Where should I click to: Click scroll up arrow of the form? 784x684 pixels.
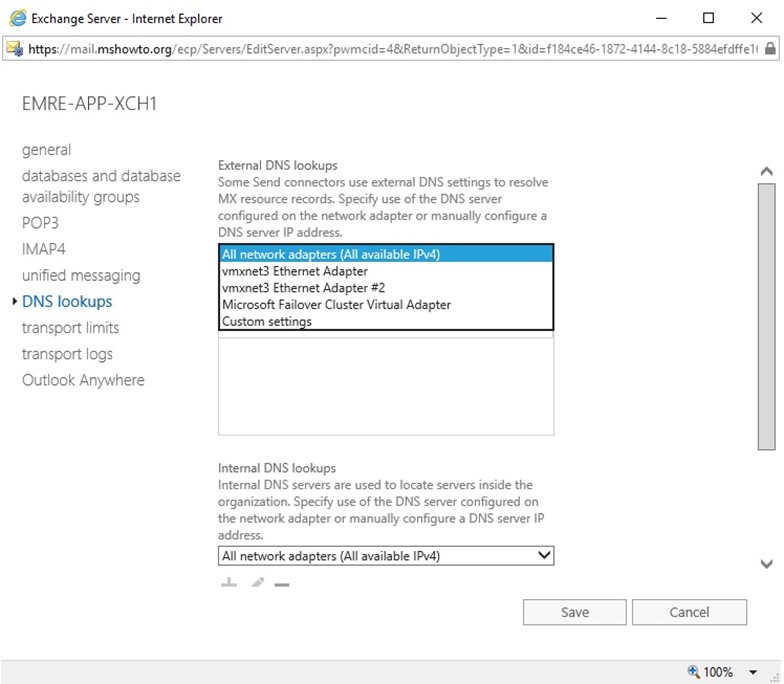point(766,172)
